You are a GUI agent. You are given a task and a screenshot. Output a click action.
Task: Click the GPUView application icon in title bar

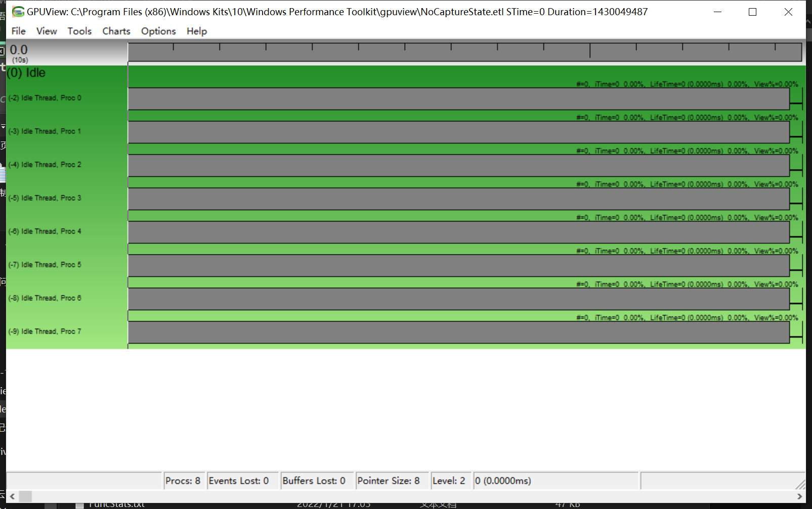point(18,11)
